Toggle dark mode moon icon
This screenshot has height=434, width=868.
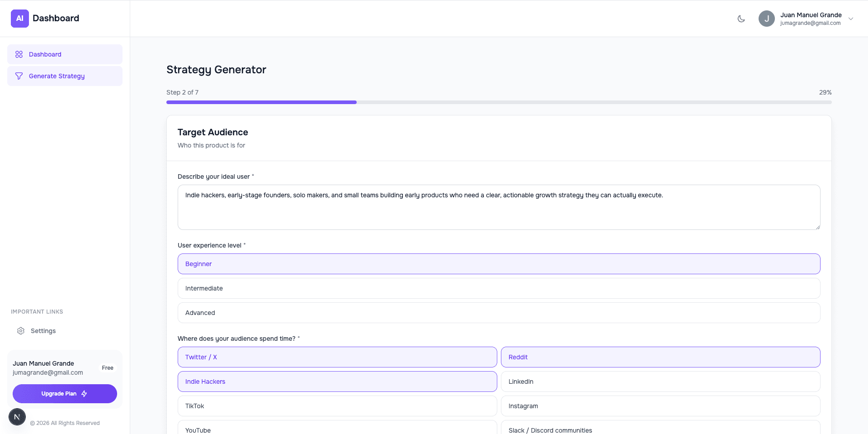pos(741,19)
